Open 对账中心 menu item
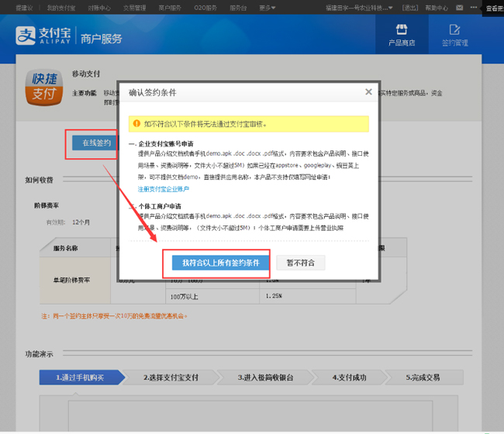The width and height of the screenshot is (504, 434). pos(99,8)
